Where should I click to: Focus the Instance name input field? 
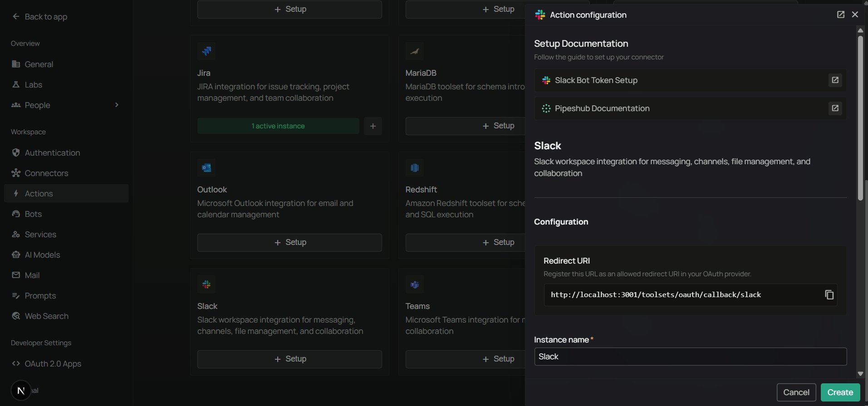[x=690, y=357]
